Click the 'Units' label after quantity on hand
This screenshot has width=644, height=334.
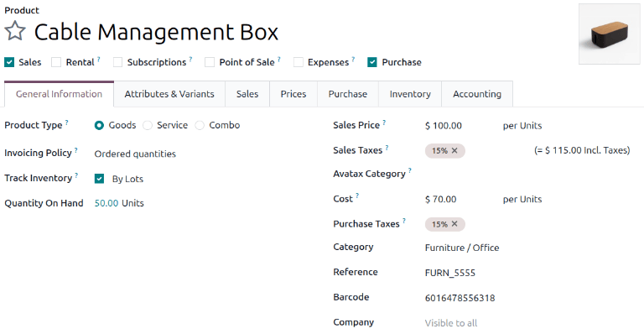tap(132, 203)
